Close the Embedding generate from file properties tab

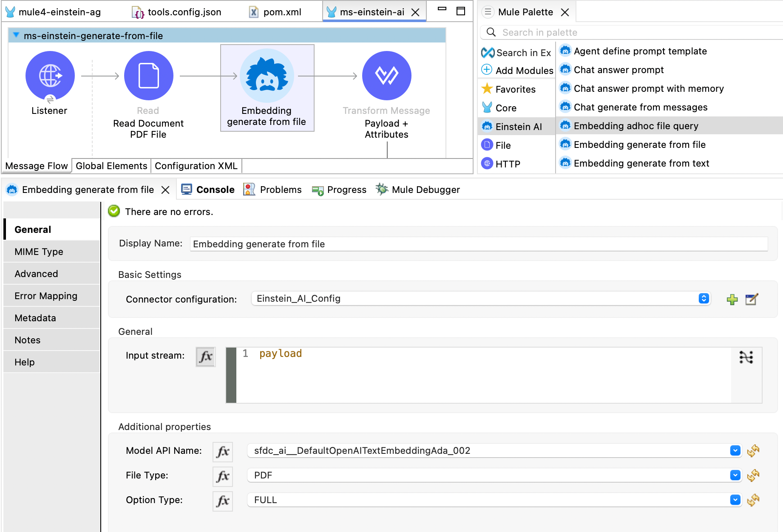[x=166, y=190]
